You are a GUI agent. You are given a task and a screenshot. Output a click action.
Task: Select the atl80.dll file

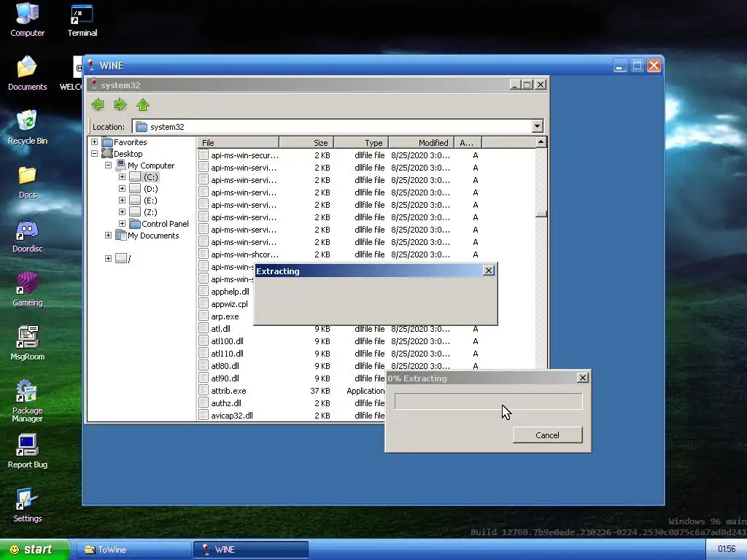pyautogui.click(x=225, y=366)
